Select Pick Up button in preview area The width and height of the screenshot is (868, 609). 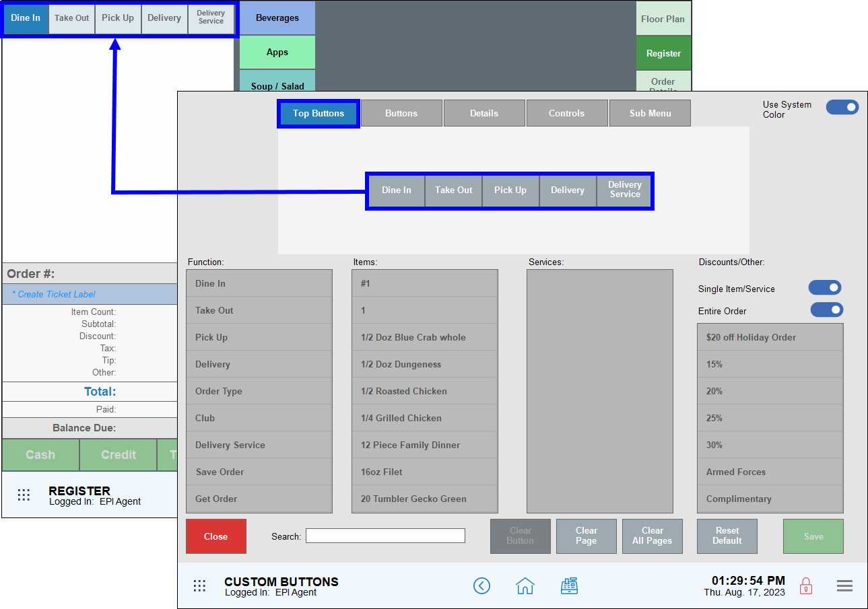[510, 190]
